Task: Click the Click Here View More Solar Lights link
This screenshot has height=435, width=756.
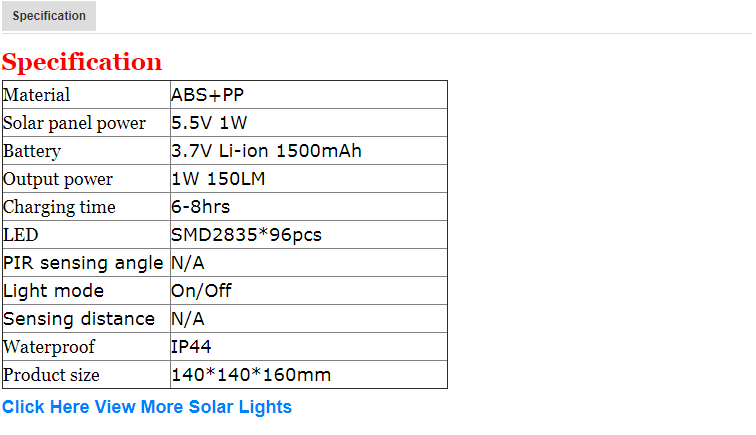Action: 147,407
